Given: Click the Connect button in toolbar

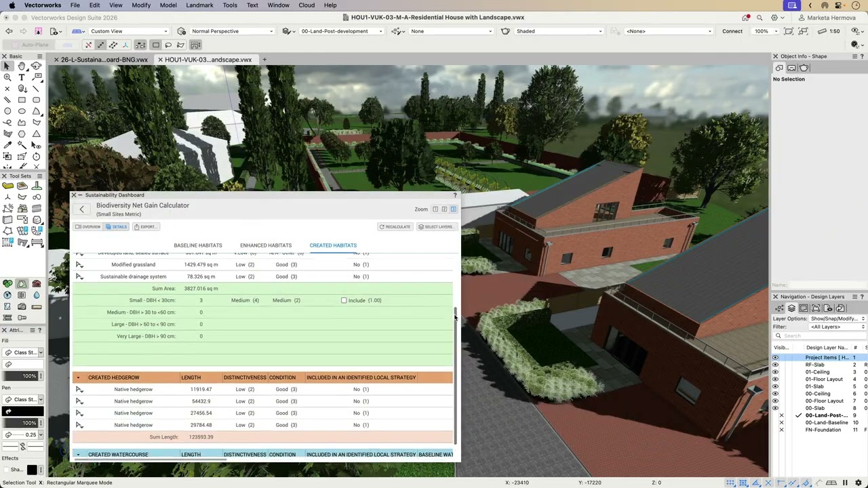Looking at the screenshot, I should (x=732, y=31).
